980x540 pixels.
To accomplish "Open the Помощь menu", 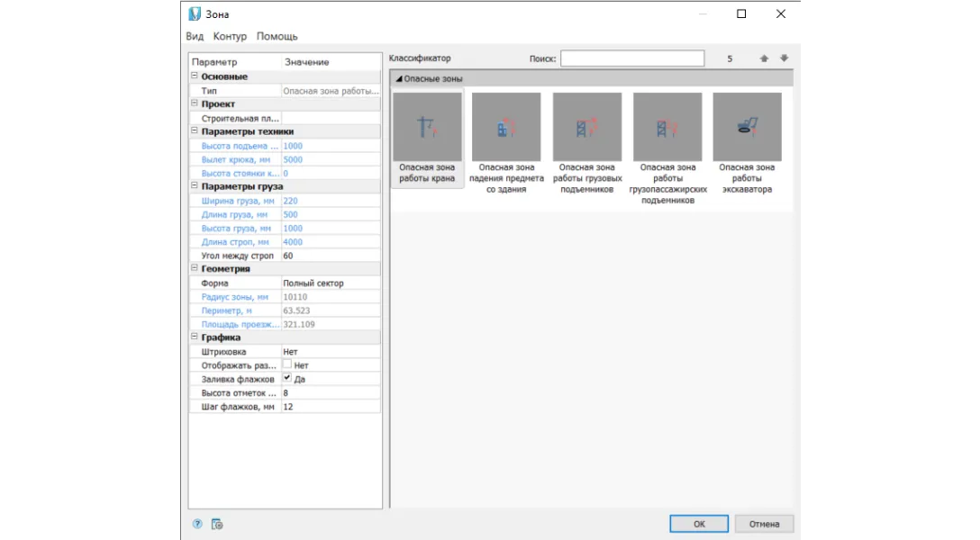I will [277, 36].
